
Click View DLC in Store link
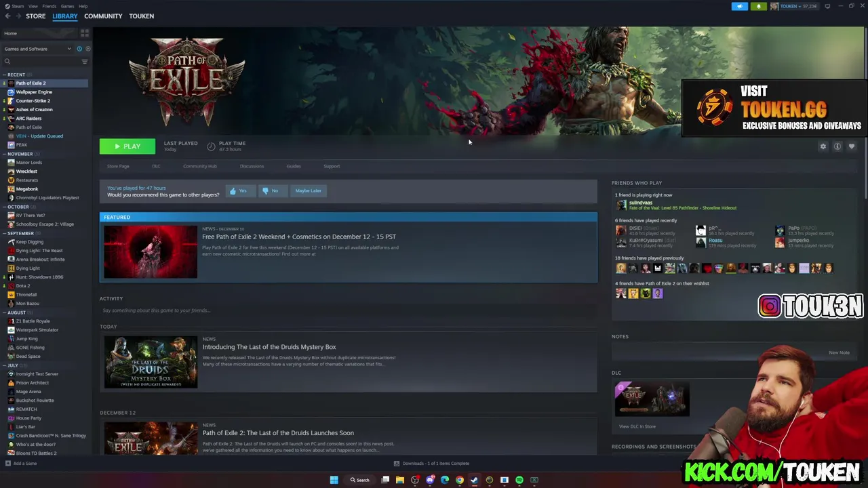637,426
